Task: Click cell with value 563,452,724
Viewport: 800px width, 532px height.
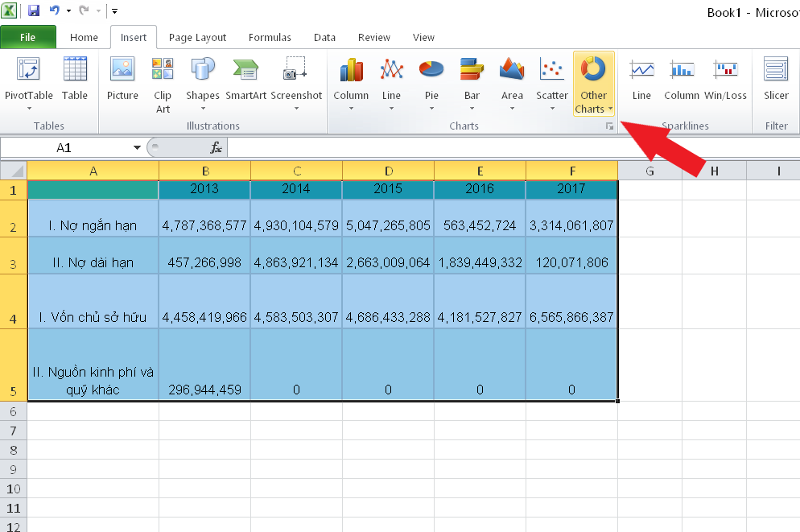Action: 480,218
